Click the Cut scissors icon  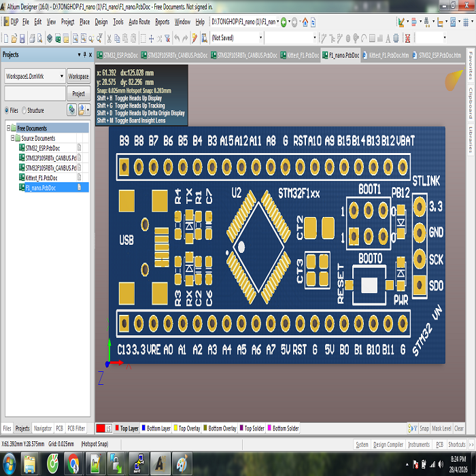[x=109, y=38]
